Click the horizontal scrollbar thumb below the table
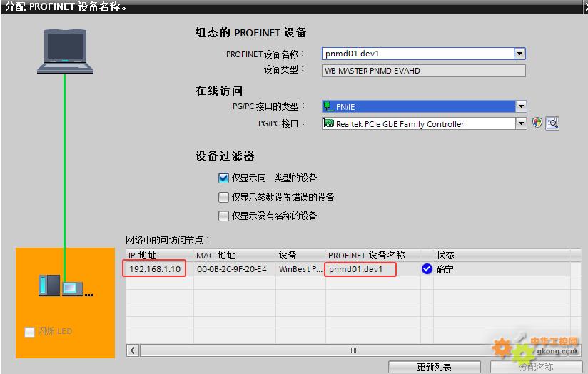Viewport: 588px width, 374px height. click(x=353, y=350)
